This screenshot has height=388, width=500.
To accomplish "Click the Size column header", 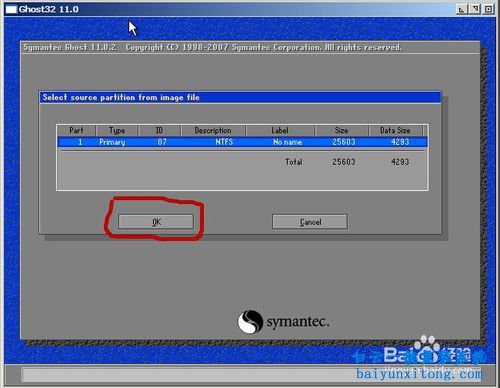I will click(x=341, y=130).
